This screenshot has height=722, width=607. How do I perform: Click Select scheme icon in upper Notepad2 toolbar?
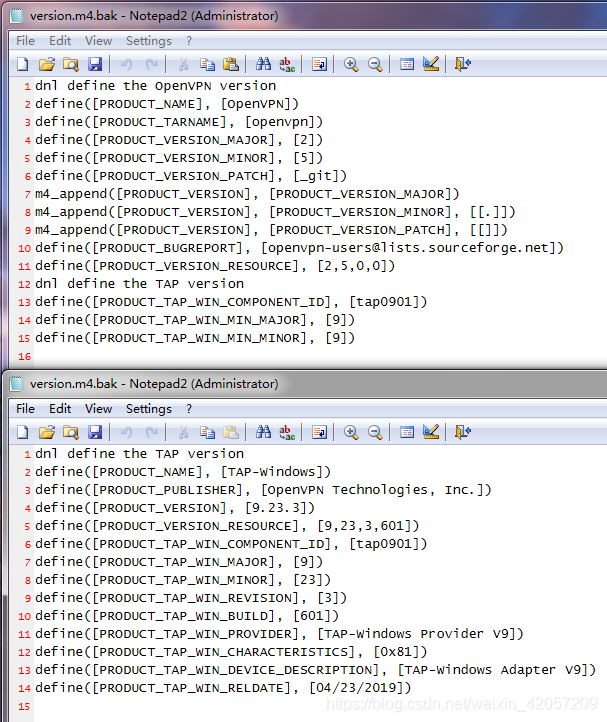407,64
